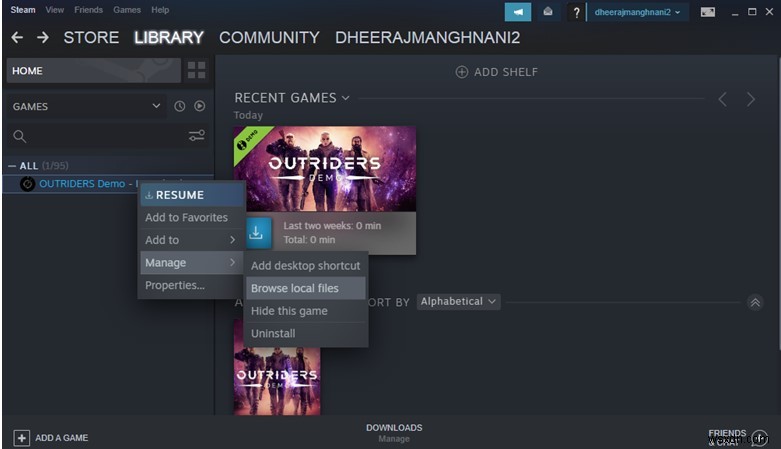
Task: Open DOWNLOADS Manage at the bottom
Action: [x=394, y=433]
